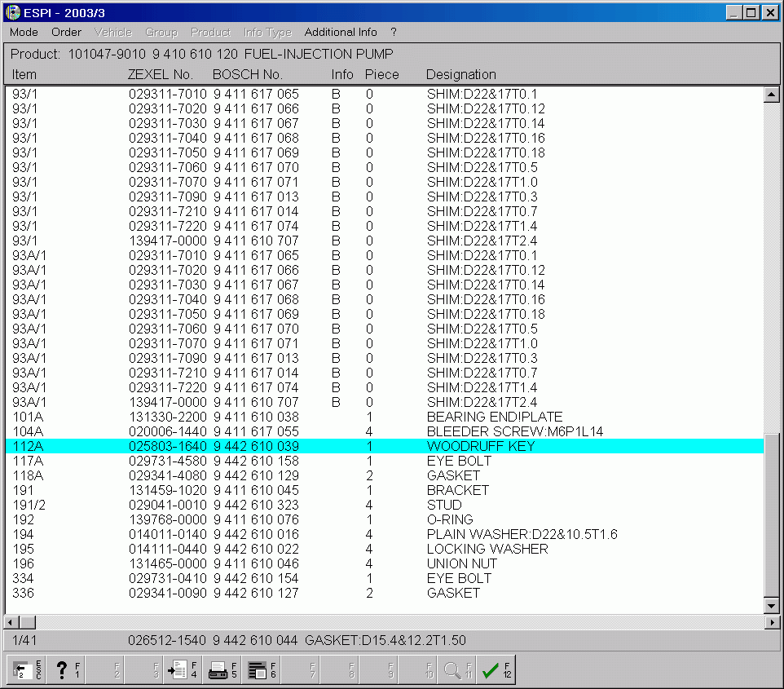The image size is (784, 689).
Task: Click the disabled Product menu
Action: [210, 32]
